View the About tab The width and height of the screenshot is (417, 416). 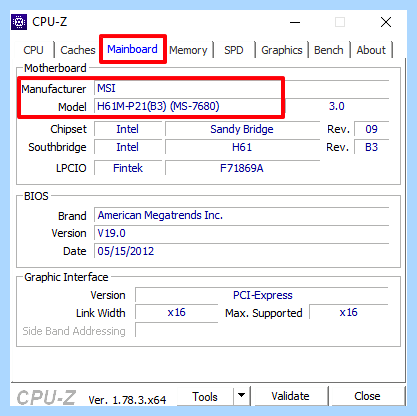pos(371,50)
